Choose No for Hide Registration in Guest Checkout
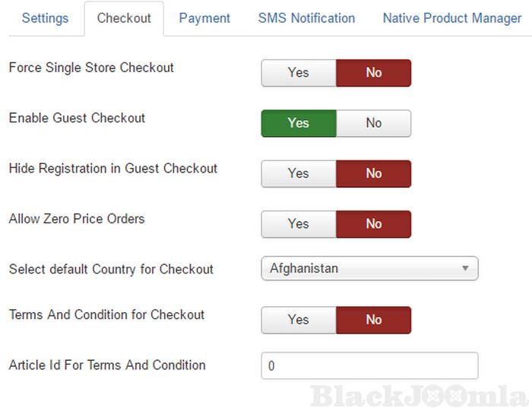The width and height of the screenshot is (532, 411). tap(374, 173)
